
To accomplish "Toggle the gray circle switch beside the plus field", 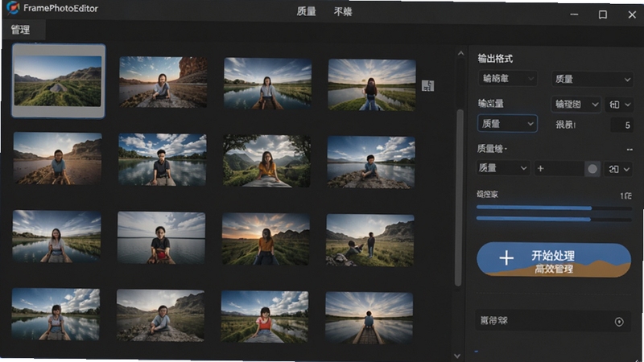I will (x=592, y=169).
